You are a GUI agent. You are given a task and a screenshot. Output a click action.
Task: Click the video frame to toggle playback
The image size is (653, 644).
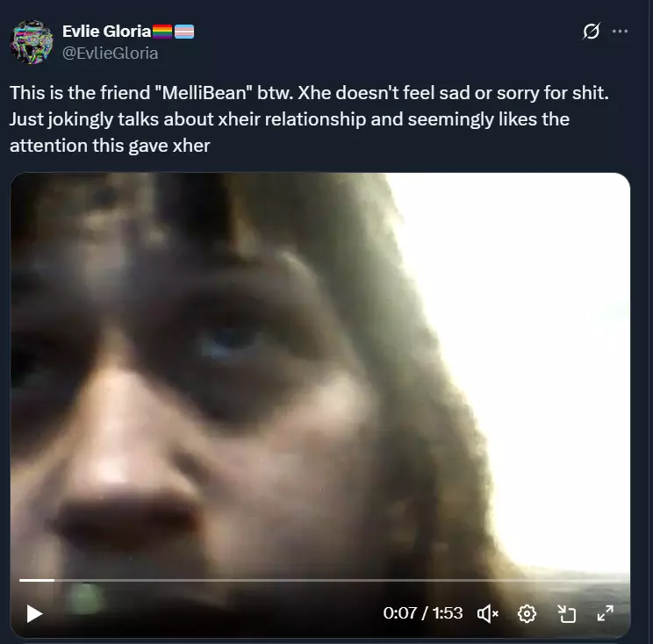320,375
